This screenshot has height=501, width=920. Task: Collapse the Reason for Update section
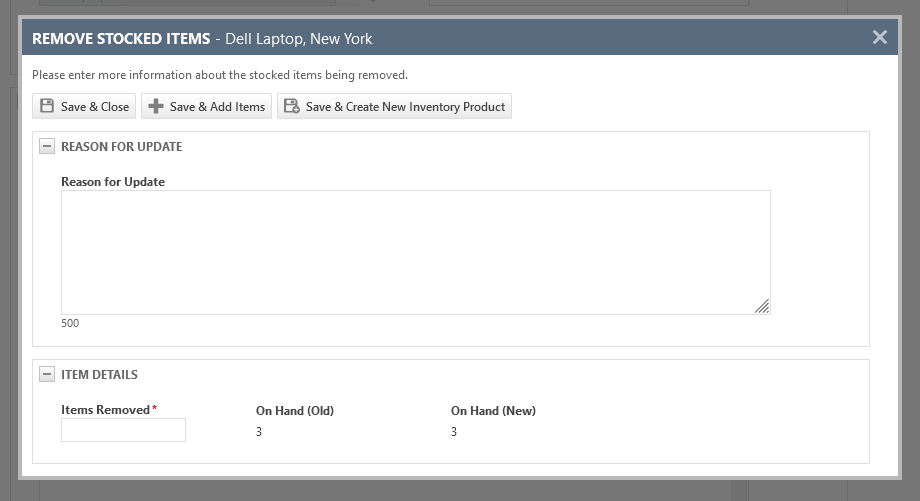[x=47, y=146]
